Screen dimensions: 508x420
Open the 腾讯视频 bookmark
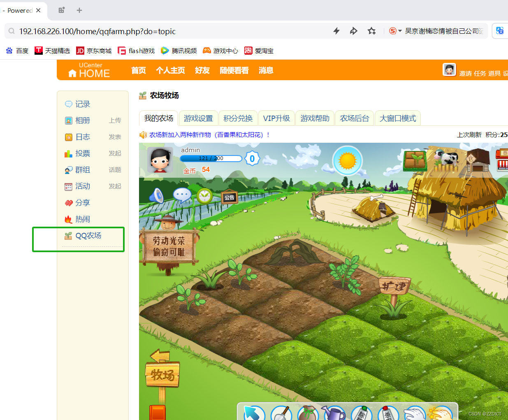(x=179, y=51)
